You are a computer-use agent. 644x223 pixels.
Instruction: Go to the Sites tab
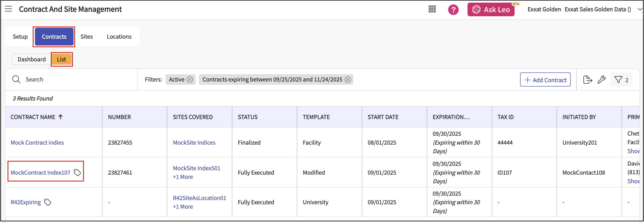click(87, 36)
